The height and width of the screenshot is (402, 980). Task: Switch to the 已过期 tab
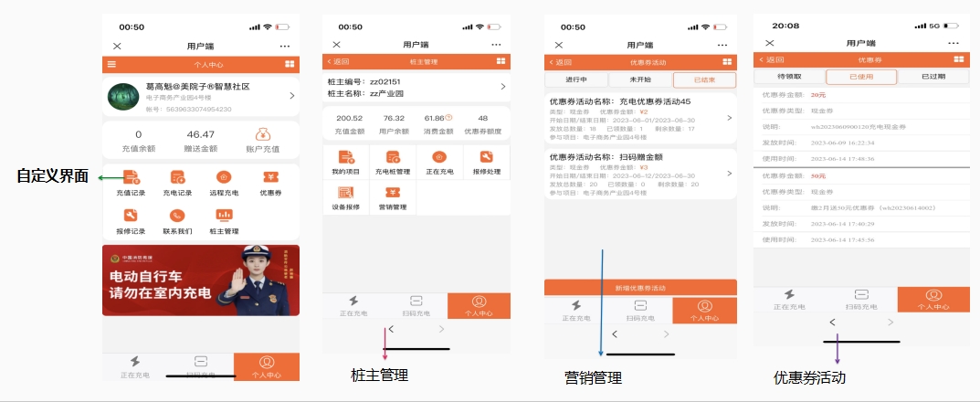pyautogui.click(x=933, y=77)
